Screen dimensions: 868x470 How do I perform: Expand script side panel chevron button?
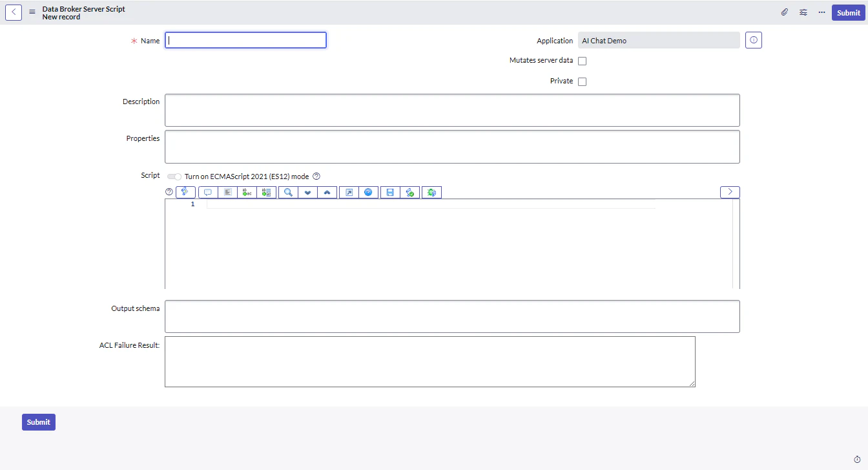click(x=730, y=192)
